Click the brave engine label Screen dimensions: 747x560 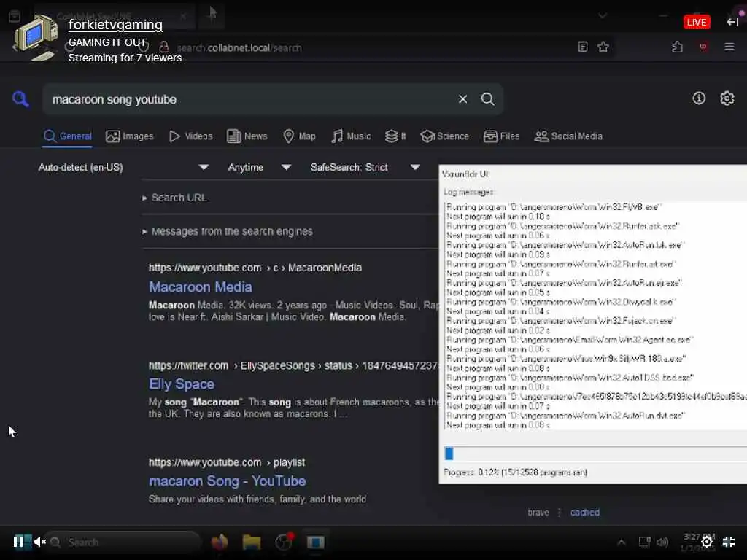[x=538, y=513]
